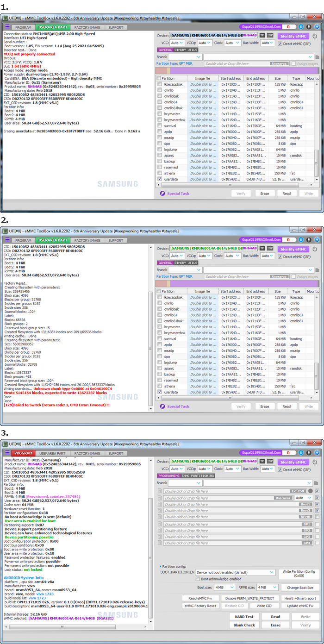Open the Clock dropdown in the bottom window

pyautogui.click(x=232, y=469)
